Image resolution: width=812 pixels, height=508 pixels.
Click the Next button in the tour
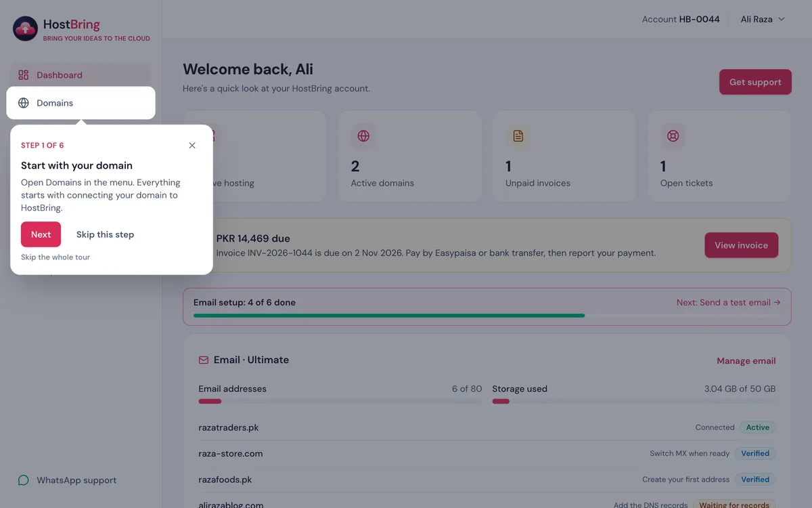(x=41, y=234)
